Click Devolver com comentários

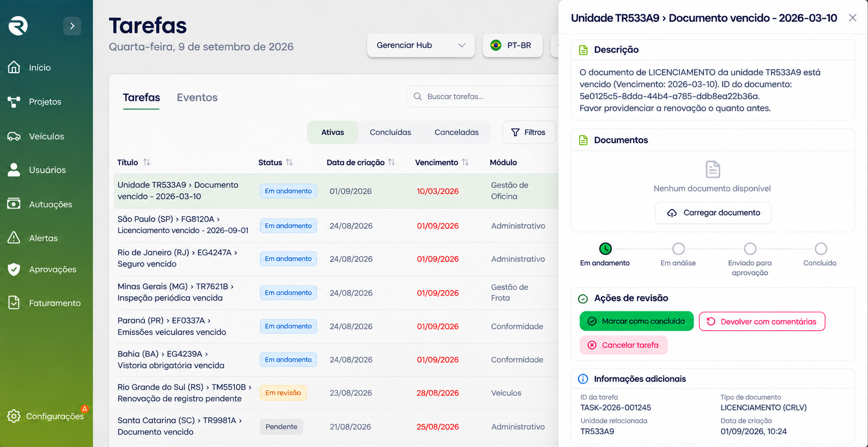(x=762, y=321)
